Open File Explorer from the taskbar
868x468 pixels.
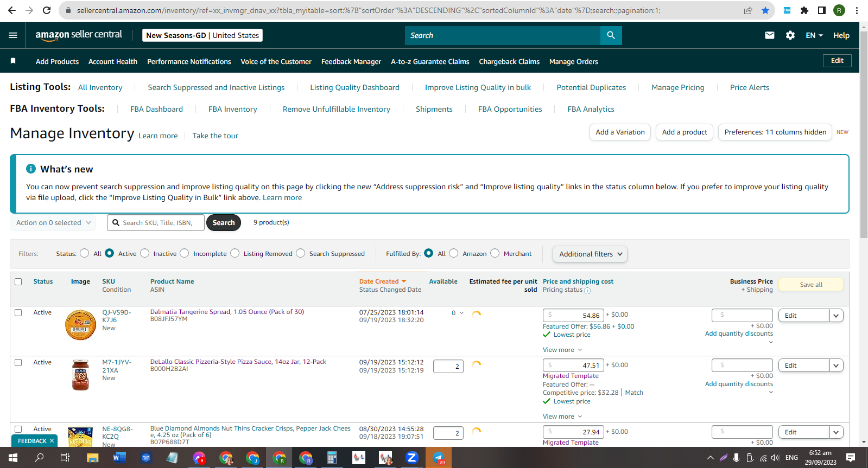point(92,458)
